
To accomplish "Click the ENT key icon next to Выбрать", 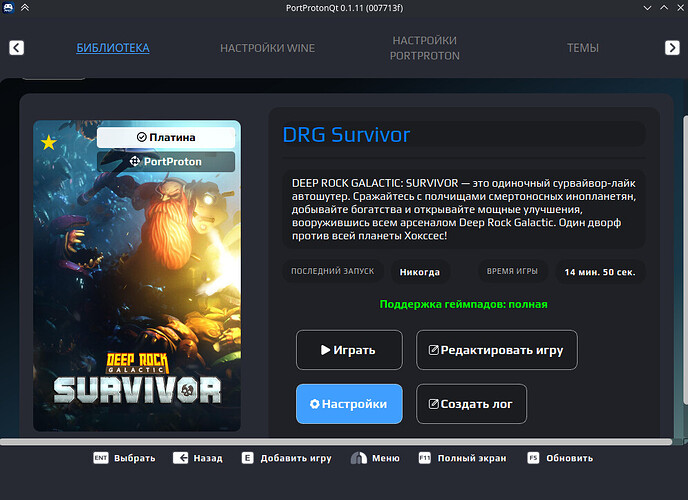I will (101, 458).
